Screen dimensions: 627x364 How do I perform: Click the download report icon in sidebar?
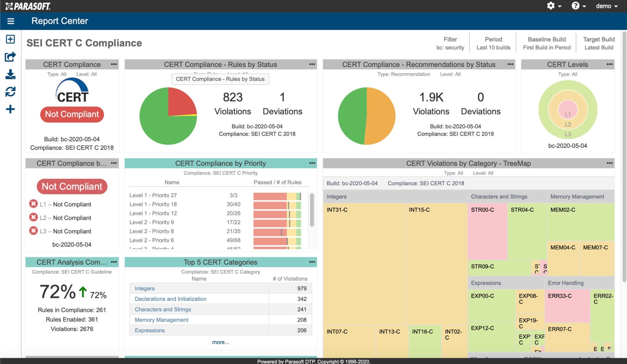10,74
